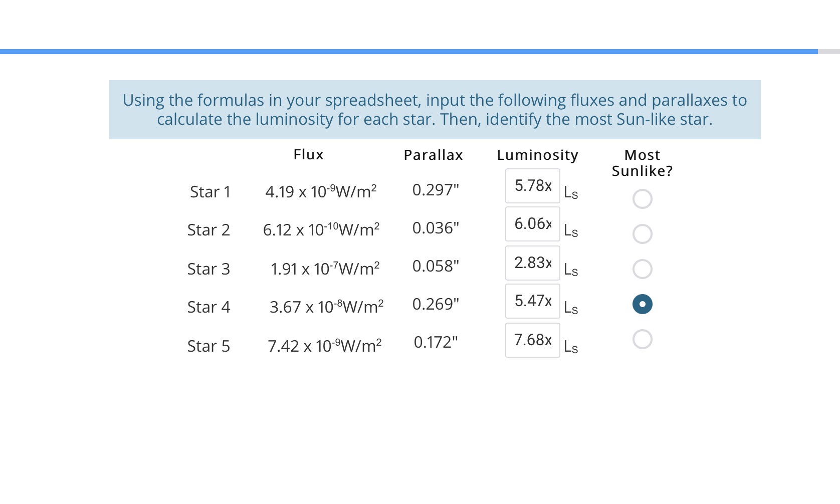Mark Star 3 as the most Sun-like star
This screenshot has height=504, width=840.
(642, 269)
